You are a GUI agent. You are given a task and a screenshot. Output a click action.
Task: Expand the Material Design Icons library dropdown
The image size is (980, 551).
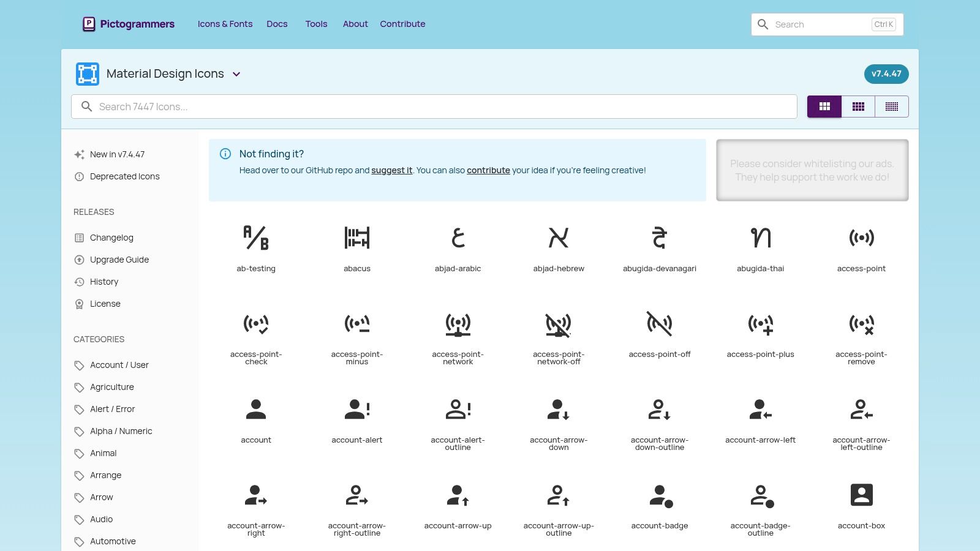coord(236,74)
